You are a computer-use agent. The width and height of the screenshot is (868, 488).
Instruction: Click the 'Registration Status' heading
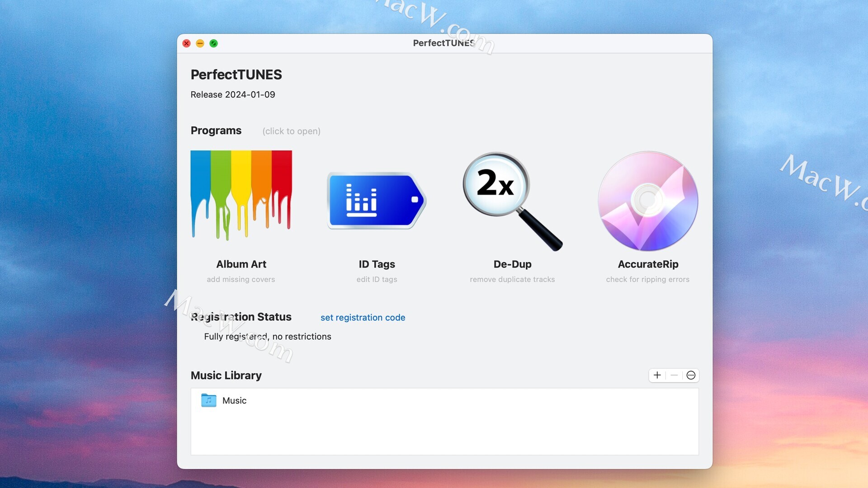(241, 317)
